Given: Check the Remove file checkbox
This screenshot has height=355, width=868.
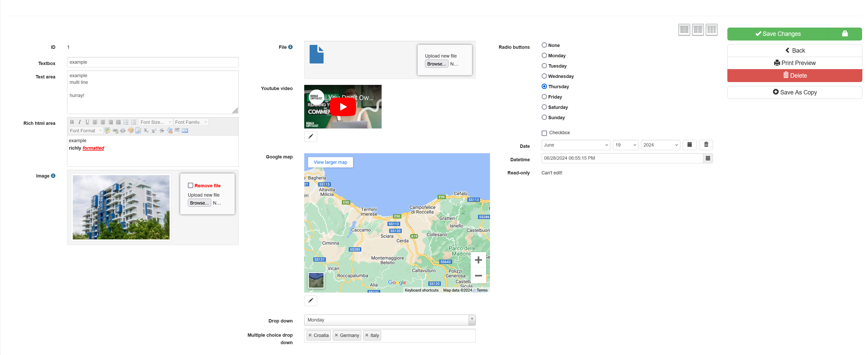Looking at the screenshot, I should click(190, 185).
